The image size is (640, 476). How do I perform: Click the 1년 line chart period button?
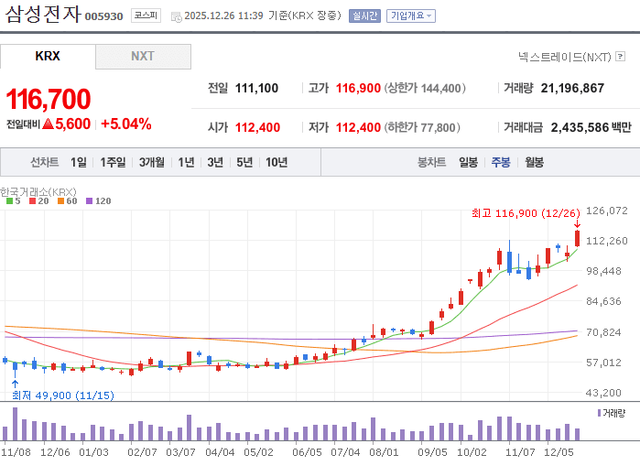(186, 162)
